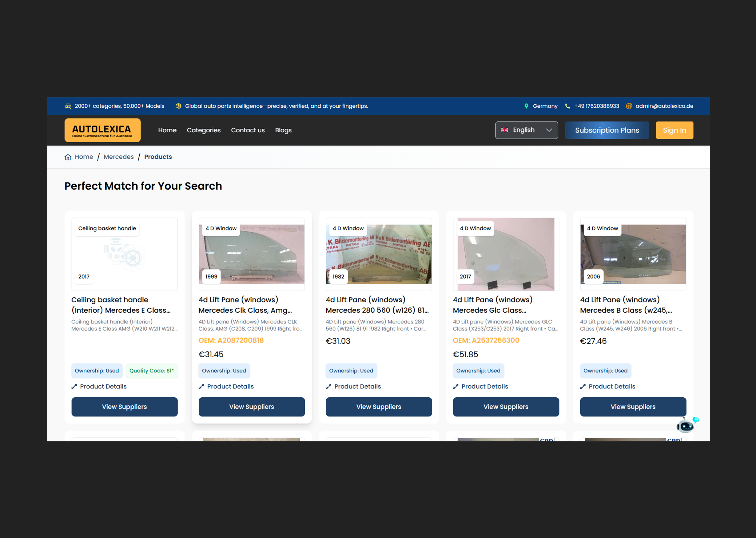Open the English language dropdown

[x=526, y=130]
